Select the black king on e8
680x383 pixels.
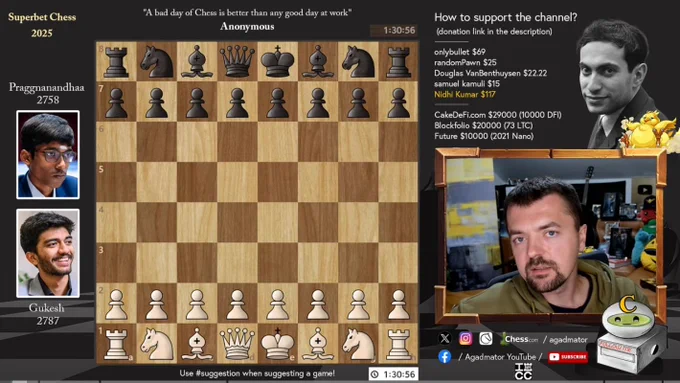click(x=278, y=61)
